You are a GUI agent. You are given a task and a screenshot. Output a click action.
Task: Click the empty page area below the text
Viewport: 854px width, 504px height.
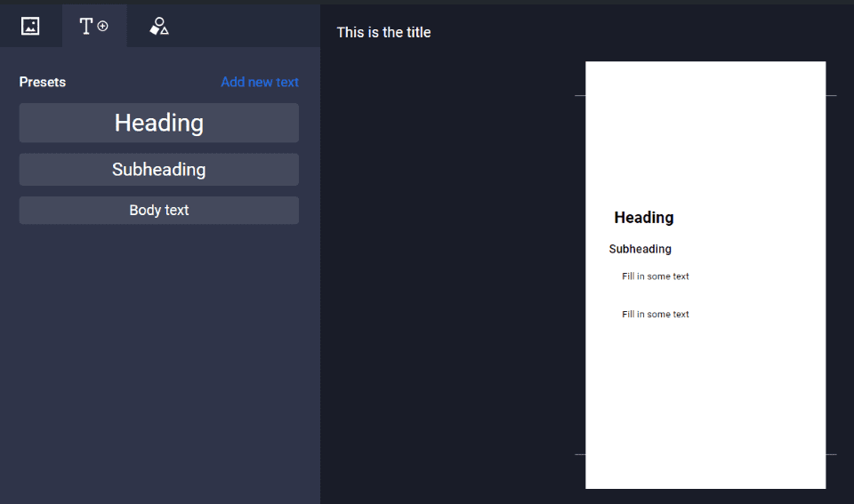(x=705, y=400)
